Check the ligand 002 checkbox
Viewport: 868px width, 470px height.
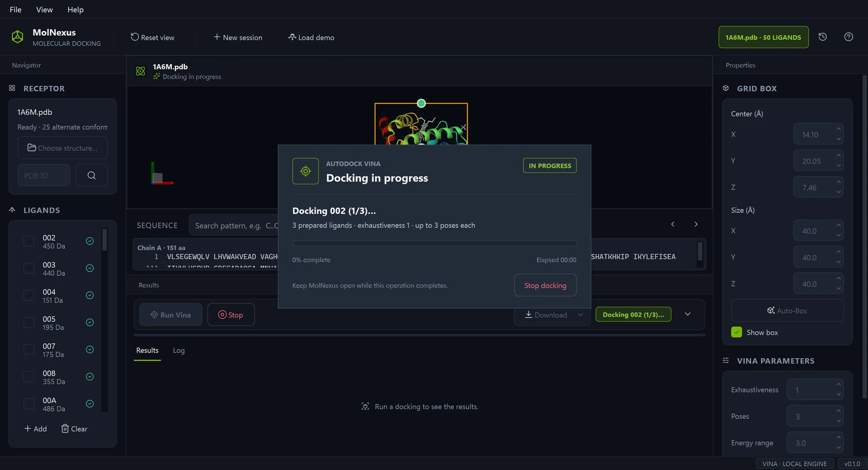click(x=29, y=241)
